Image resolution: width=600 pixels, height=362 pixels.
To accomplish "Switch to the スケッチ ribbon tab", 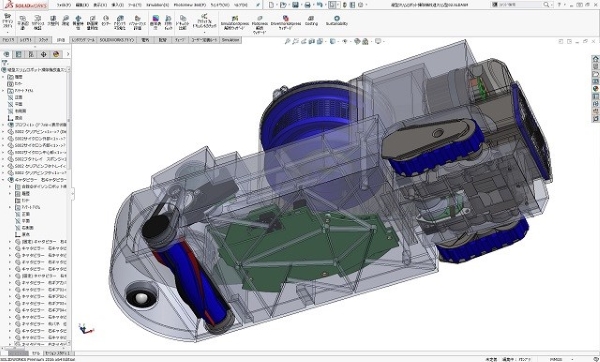I will click(44, 40).
